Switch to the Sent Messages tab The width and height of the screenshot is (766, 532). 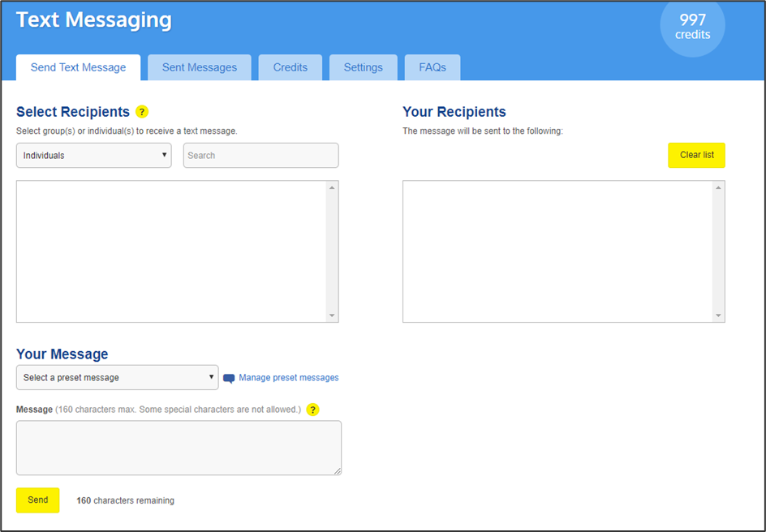[x=200, y=67]
